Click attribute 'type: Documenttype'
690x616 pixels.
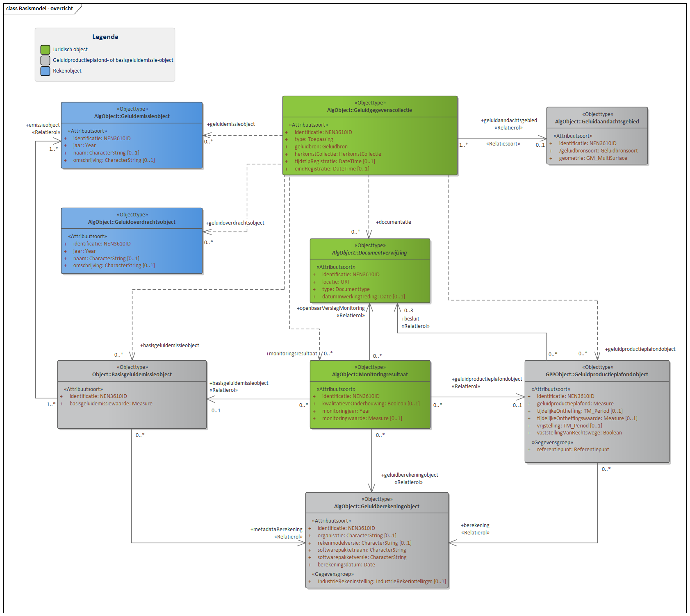pyautogui.click(x=346, y=289)
